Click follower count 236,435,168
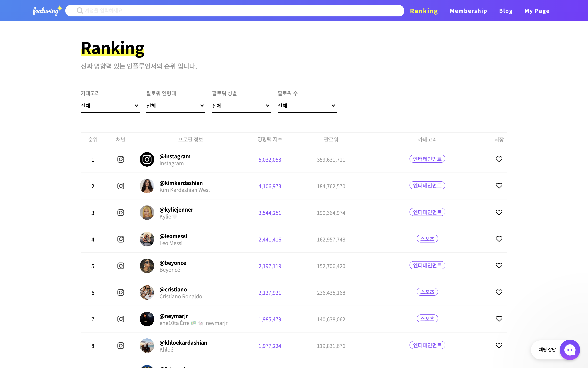 pyautogui.click(x=331, y=293)
